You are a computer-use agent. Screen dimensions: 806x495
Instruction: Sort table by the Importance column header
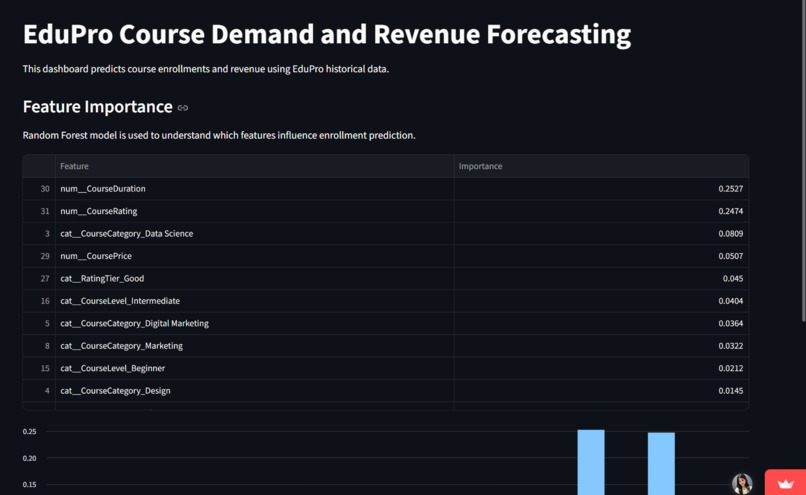(x=601, y=166)
